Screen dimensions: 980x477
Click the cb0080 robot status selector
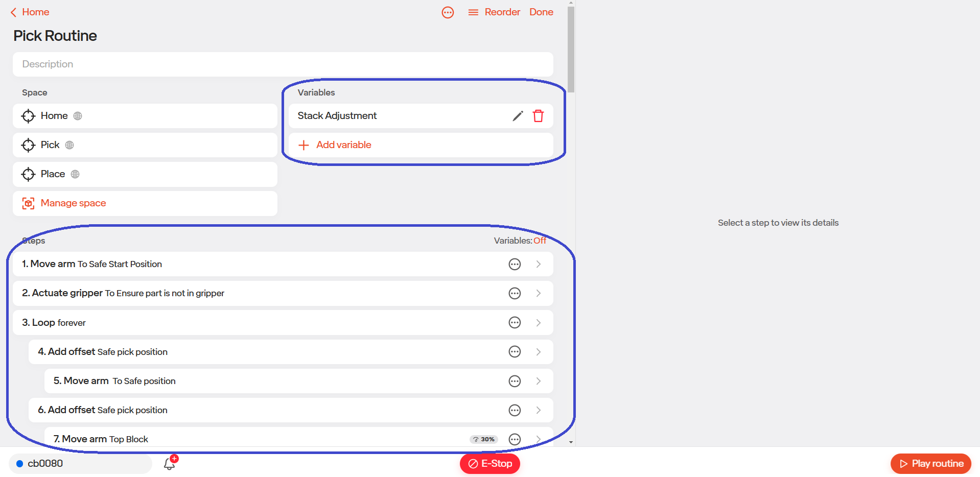pyautogui.click(x=81, y=464)
